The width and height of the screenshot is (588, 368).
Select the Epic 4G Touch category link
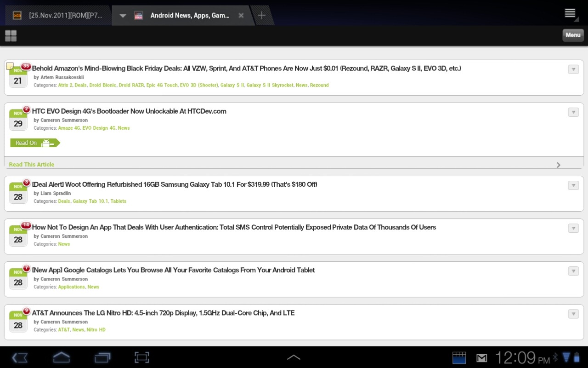click(162, 85)
